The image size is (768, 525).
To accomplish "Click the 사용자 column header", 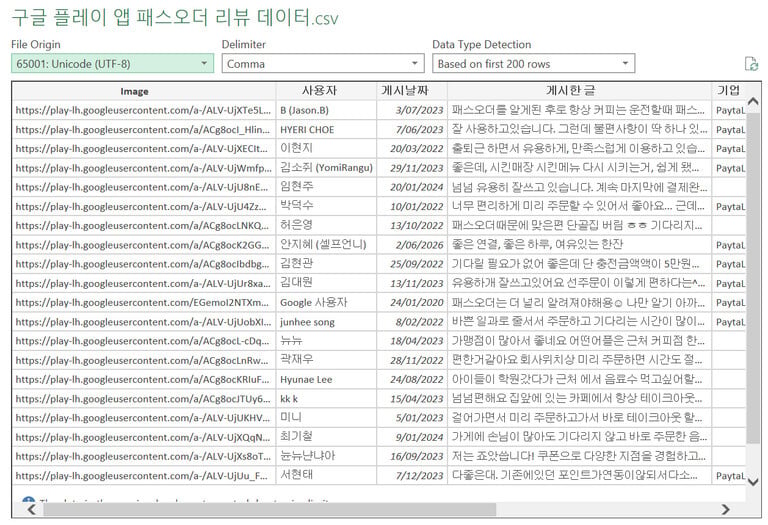I will click(x=326, y=91).
